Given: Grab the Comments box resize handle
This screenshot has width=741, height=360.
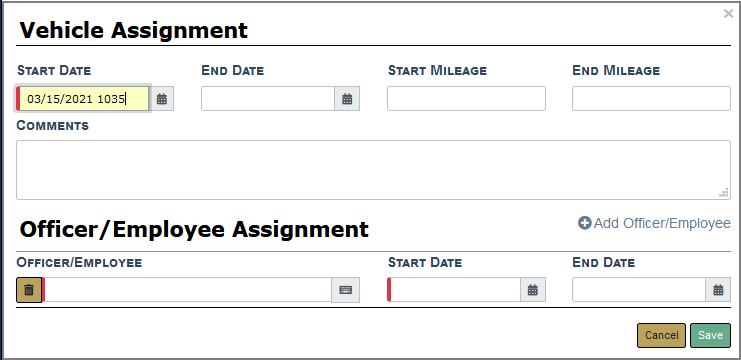Looking at the screenshot, I should (724, 193).
